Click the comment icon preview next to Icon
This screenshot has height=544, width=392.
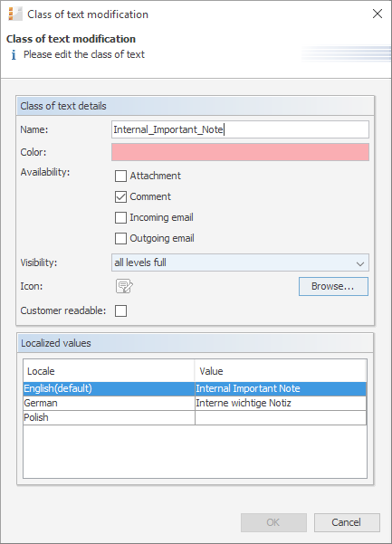pyautogui.click(x=124, y=286)
